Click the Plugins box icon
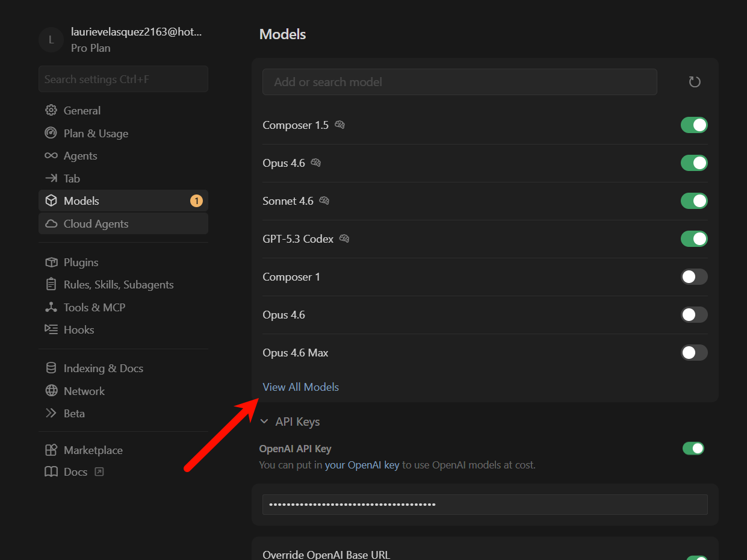 pyautogui.click(x=51, y=263)
